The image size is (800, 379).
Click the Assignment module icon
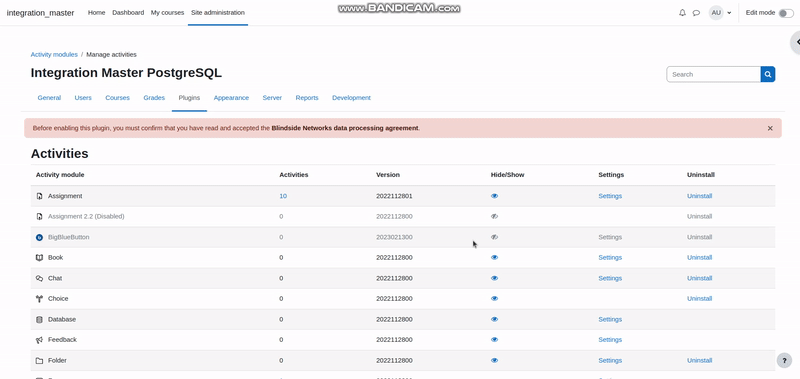[39, 196]
